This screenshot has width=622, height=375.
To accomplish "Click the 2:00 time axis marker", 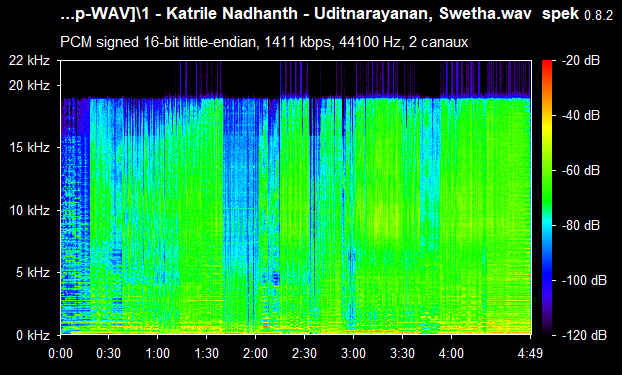I will coord(255,353).
